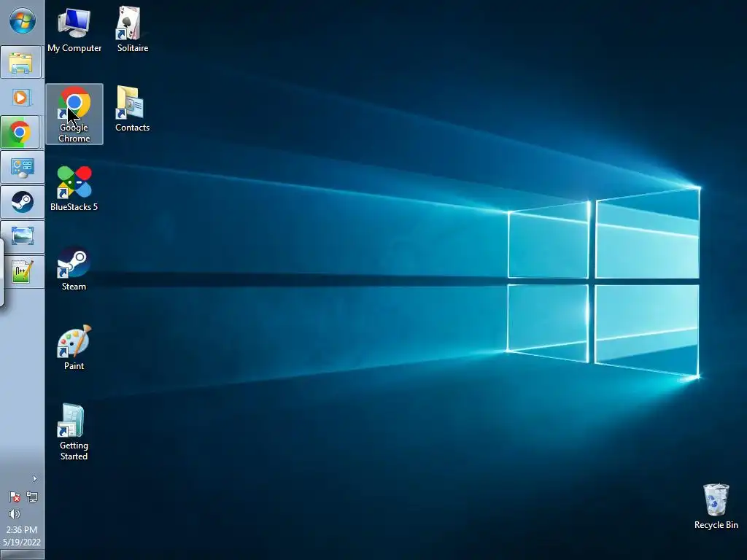The image size is (747, 560).
Task: Open the notepad-with-pencil taskbar icon
Action: coord(22,271)
